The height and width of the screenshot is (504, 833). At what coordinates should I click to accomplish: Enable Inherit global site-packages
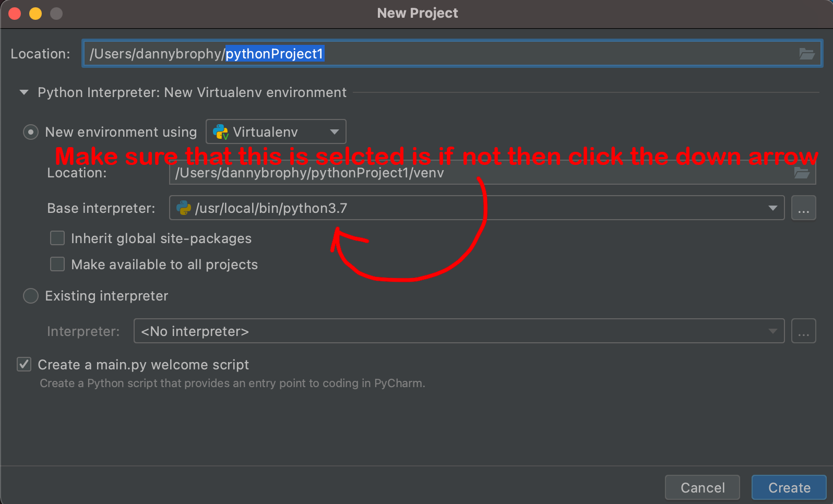(x=57, y=238)
